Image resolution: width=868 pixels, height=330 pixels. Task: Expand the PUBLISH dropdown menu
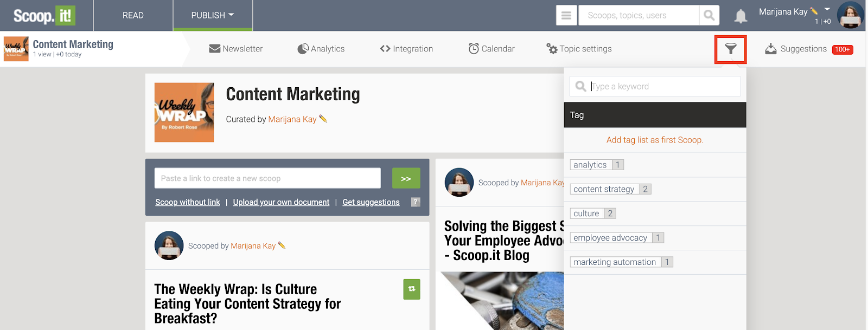tap(213, 15)
